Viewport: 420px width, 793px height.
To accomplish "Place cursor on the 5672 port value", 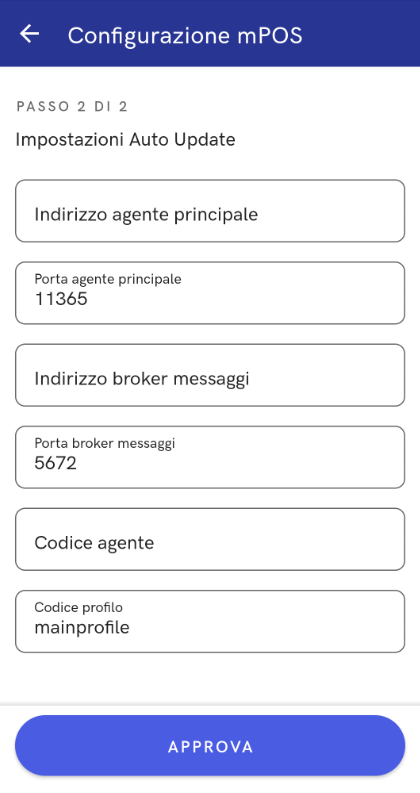I will point(56,463).
